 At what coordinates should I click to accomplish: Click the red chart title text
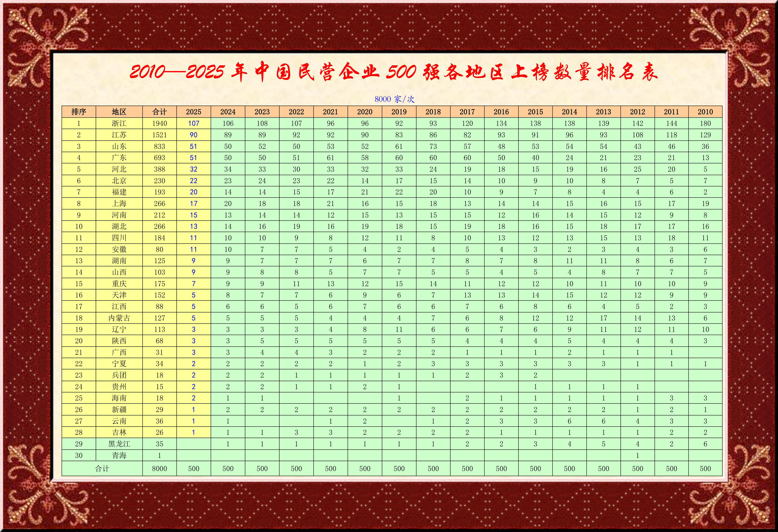[x=394, y=72]
